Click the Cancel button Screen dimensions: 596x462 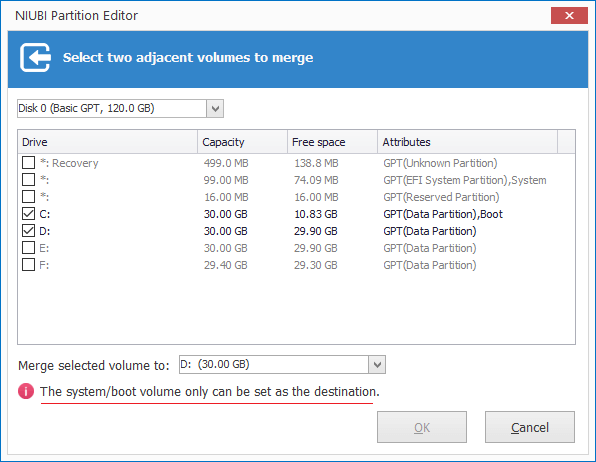click(x=530, y=427)
